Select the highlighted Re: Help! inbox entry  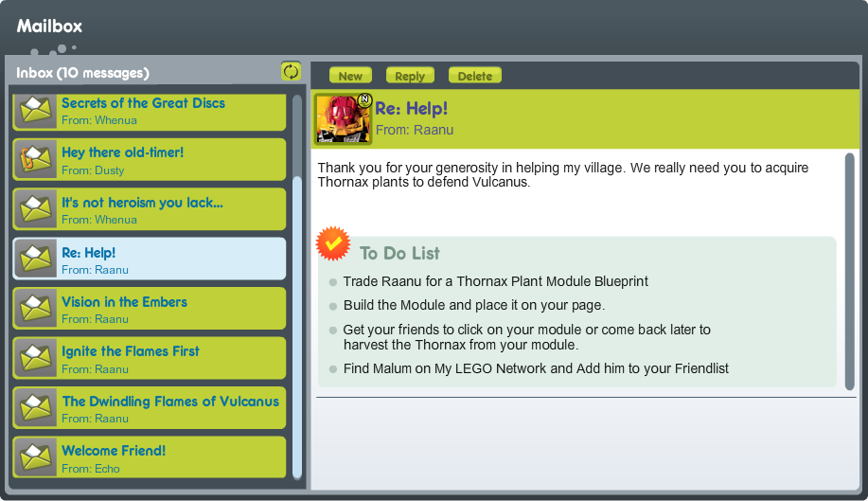[x=150, y=259]
